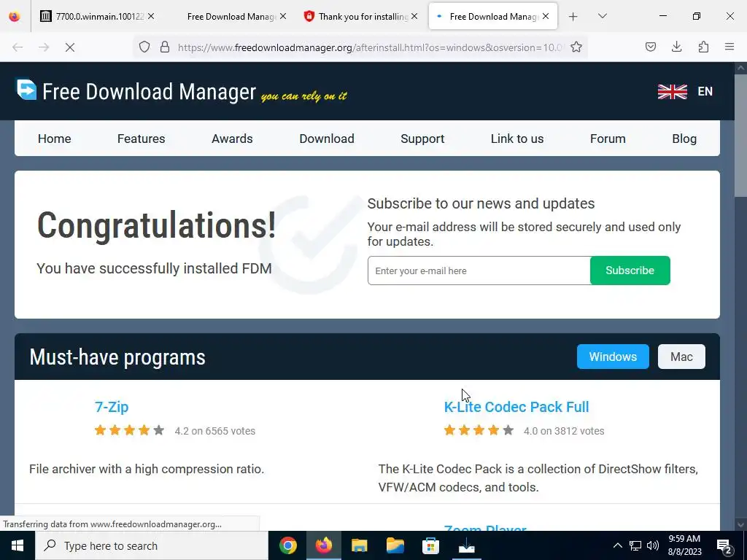Click the Free Download Manager logo icon
The image size is (747, 560).
click(x=26, y=90)
